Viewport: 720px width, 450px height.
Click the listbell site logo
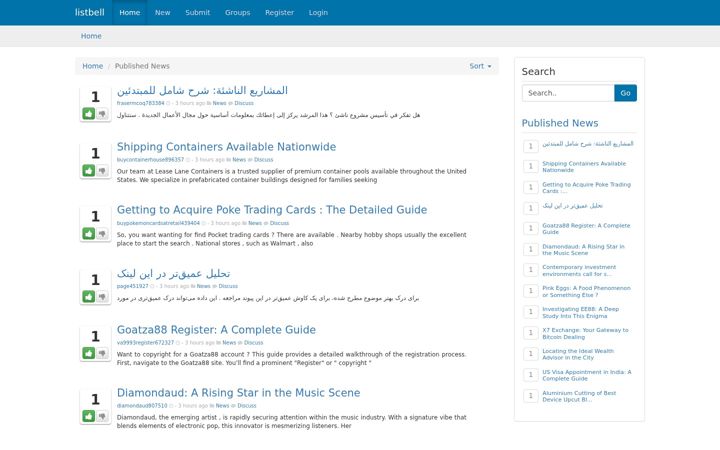[90, 12]
